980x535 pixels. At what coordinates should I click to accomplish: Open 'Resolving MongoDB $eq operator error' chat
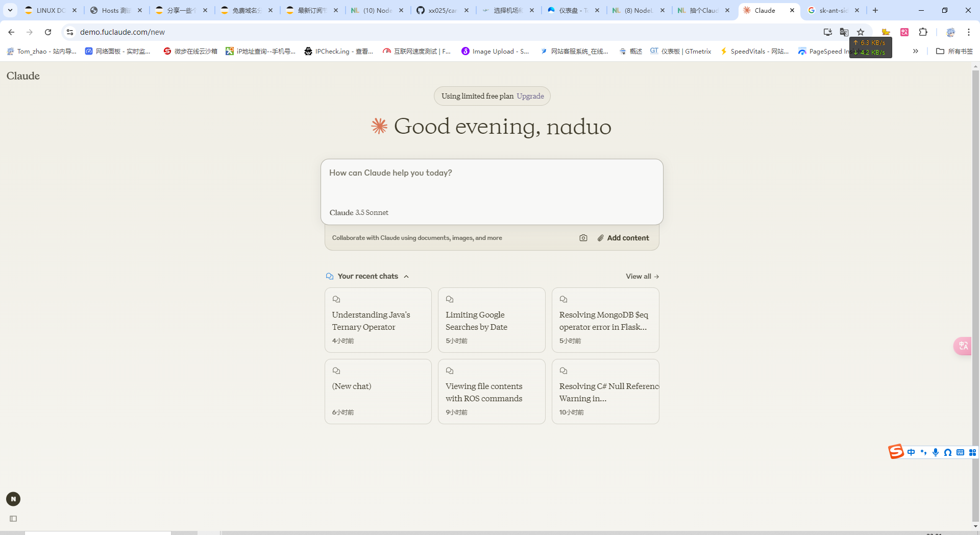[x=605, y=320]
